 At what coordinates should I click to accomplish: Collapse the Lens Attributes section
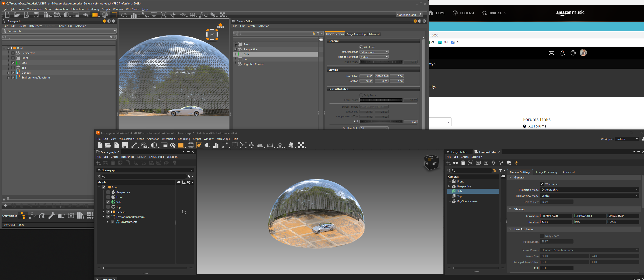(510, 229)
